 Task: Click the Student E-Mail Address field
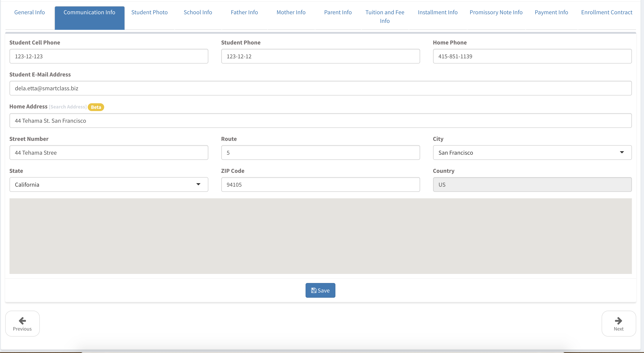pos(320,88)
